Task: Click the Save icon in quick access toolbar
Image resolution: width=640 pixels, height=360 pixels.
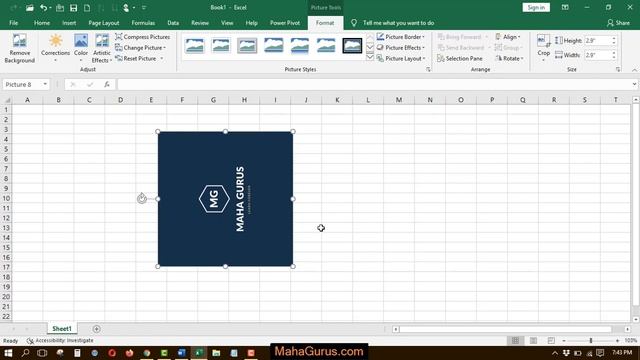Action: (x=73, y=8)
